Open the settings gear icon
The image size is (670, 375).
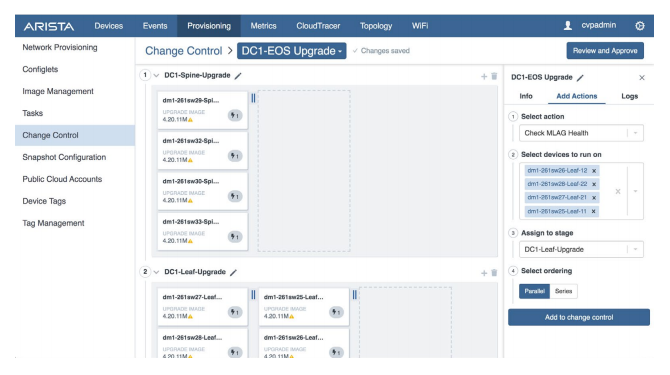(640, 26)
